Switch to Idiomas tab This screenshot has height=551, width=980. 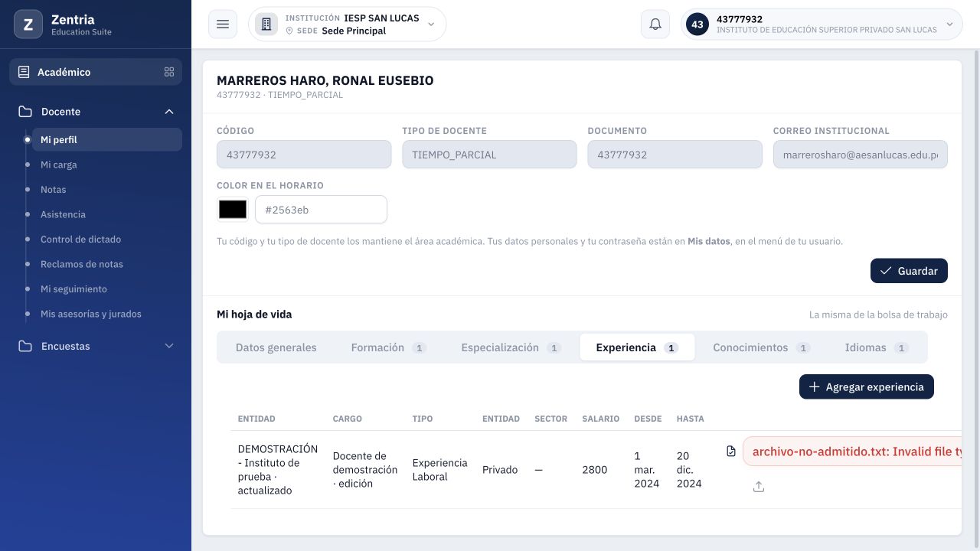[x=876, y=347]
